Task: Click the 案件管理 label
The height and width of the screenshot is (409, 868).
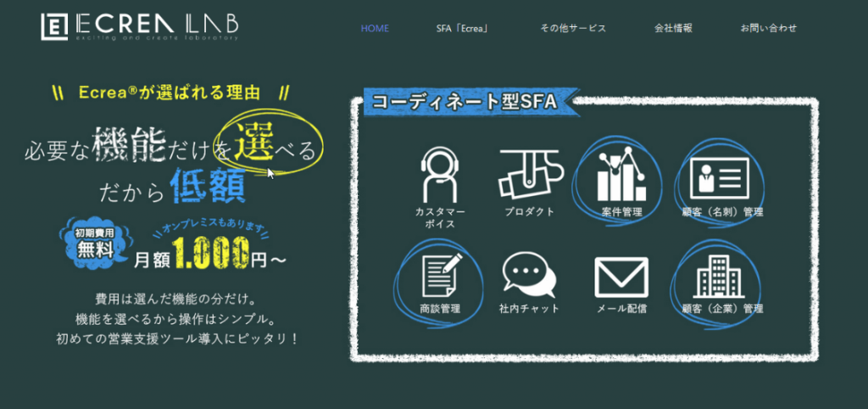Action: (x=621, y=211)
